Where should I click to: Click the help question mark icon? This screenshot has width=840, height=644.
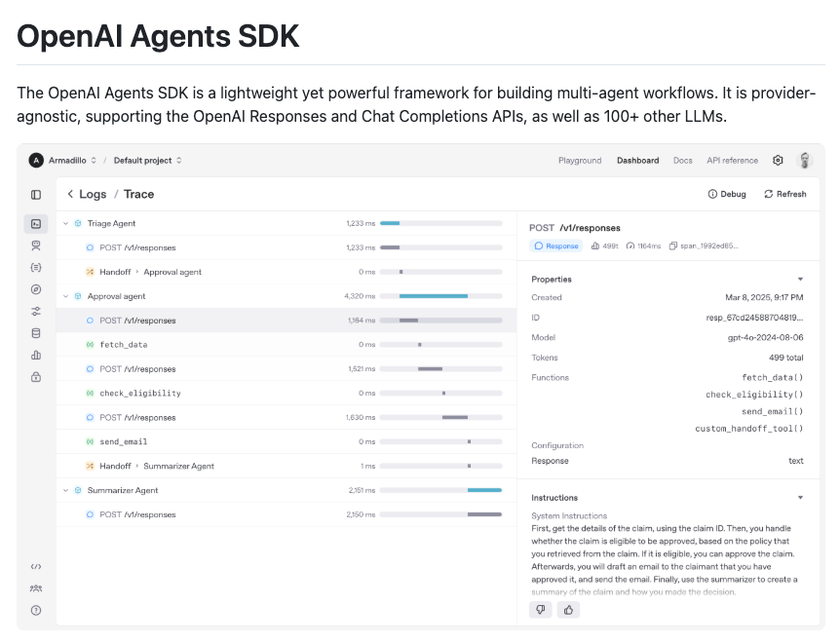coord(36,610)
